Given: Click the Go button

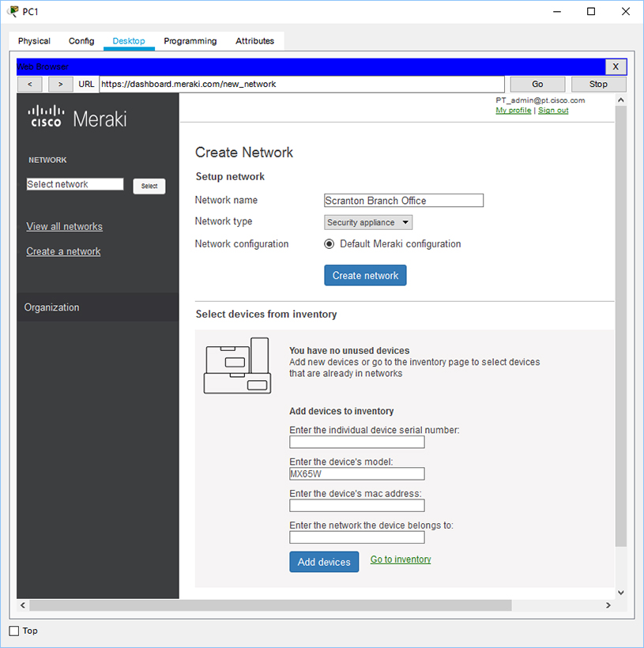Looking at the screenshot, I should 537,85.
